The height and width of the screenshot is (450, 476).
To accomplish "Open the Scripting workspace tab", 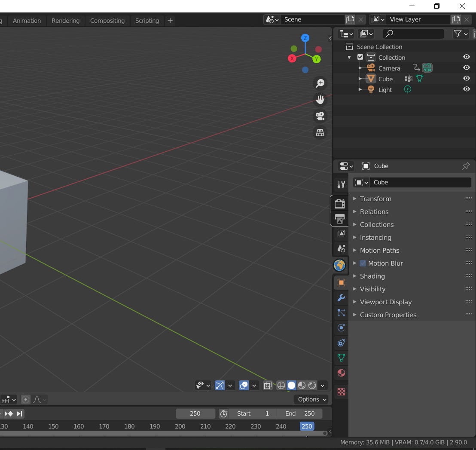I will point(147,21).
